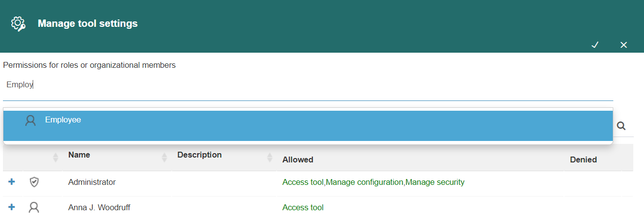Click the magnifier search icon
The width and height of the screenshot is (644, 219).
coord(621,126)
